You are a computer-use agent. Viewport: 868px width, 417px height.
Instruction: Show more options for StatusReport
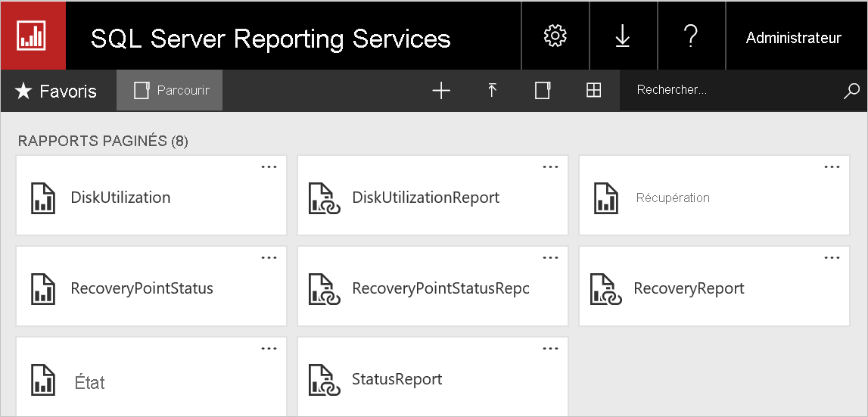pos(550,349)
